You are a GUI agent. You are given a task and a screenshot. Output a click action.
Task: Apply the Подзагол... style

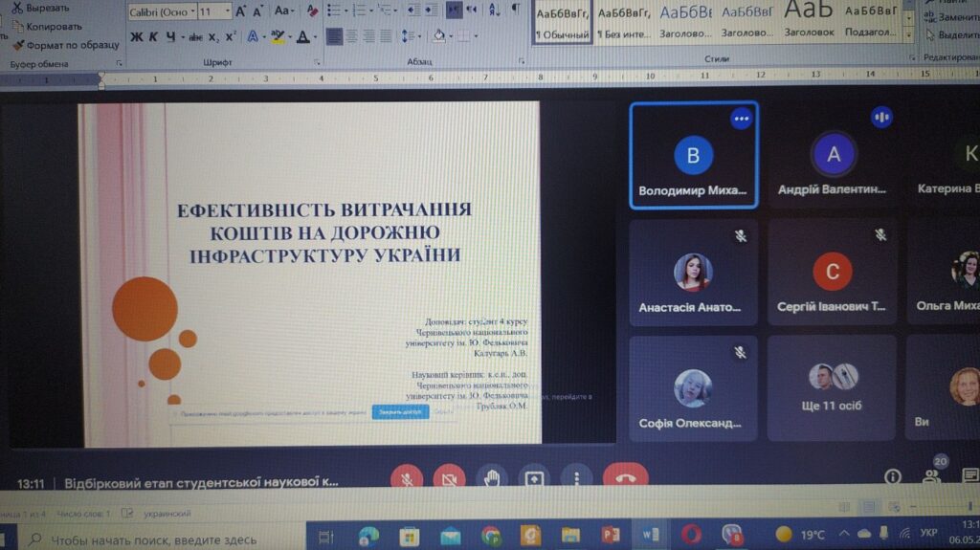click(871, 21)
